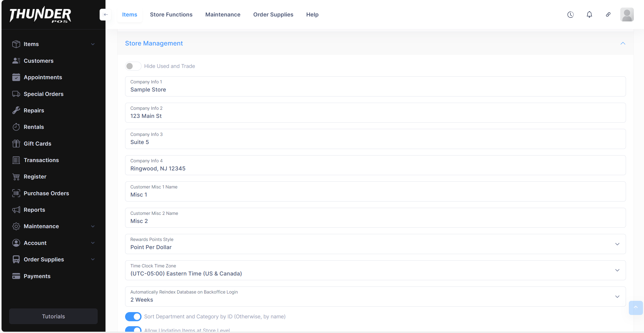Click the Company Info 1 field
This screenshot has height=333, width=644.
[x=375, y=87]
